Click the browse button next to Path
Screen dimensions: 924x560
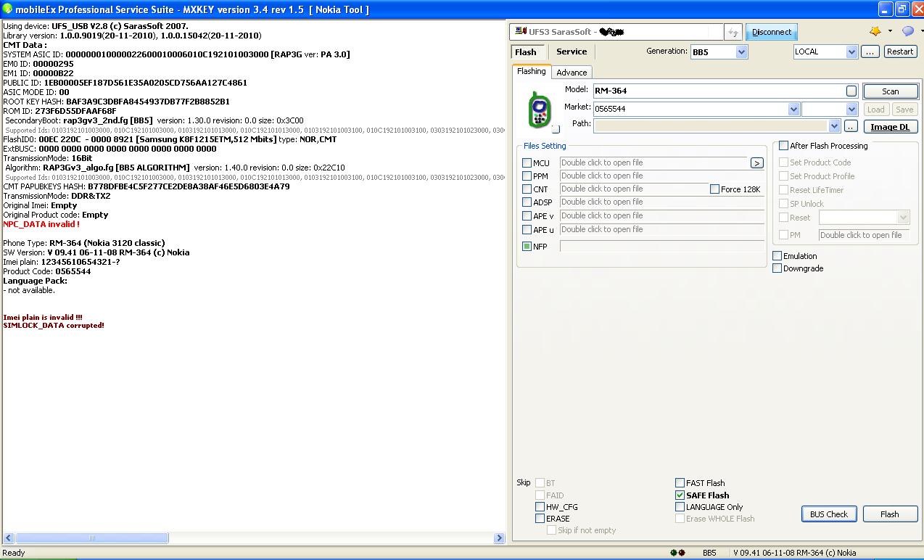(x=851, y=126)
